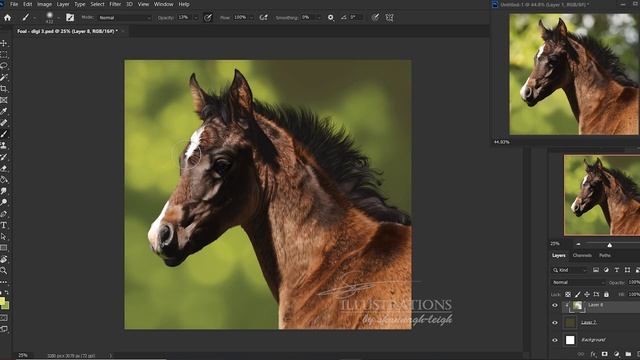Toggle symmetry painting butterfly icon
The height and width of the screenshot is (360, 640).
[x=389, y=18]
